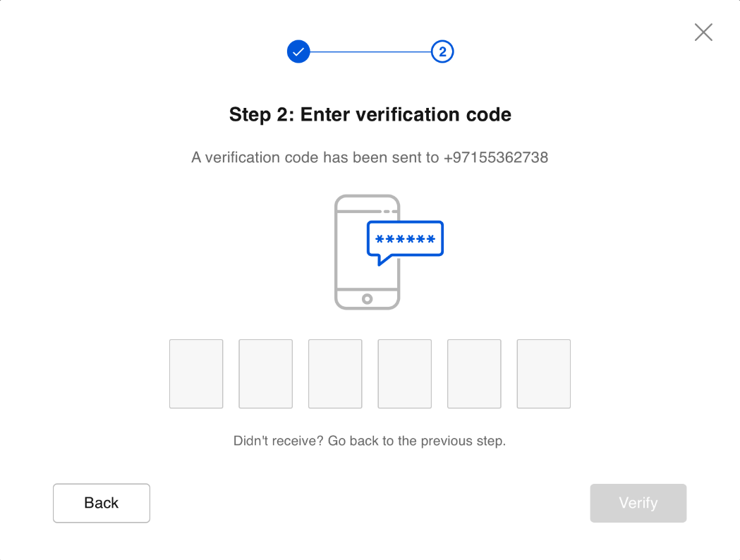The image size is (740, 560).
Task: Click the line connecting the step indicators
Action: (370, 51)
